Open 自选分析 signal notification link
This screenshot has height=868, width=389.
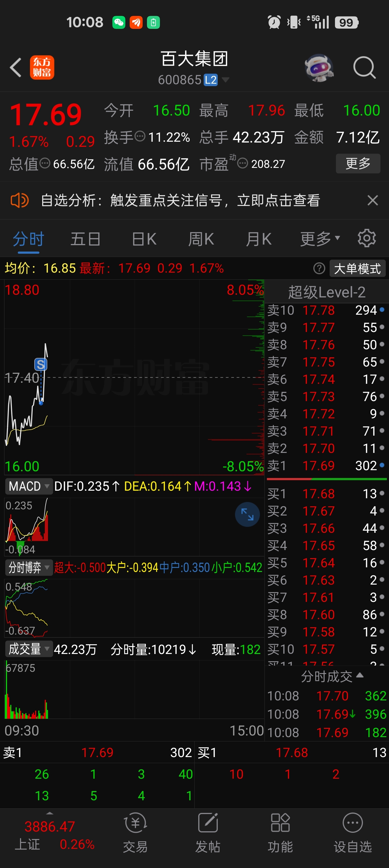180,200
